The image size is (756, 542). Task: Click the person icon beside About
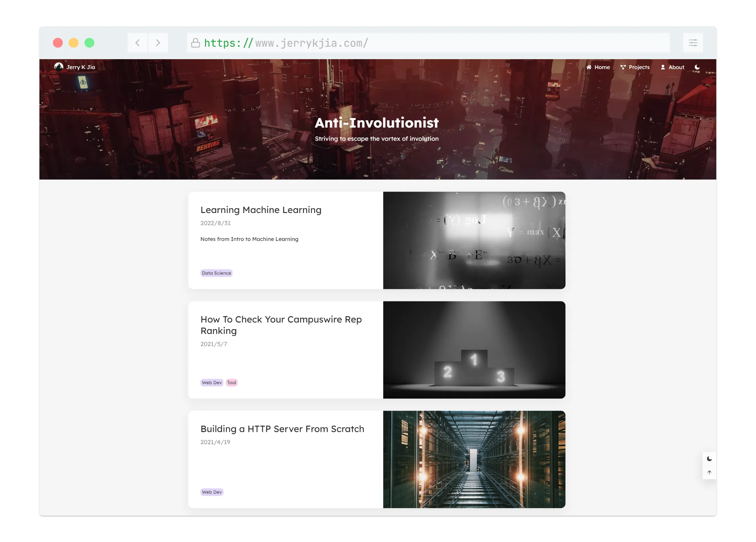point(663,67)
